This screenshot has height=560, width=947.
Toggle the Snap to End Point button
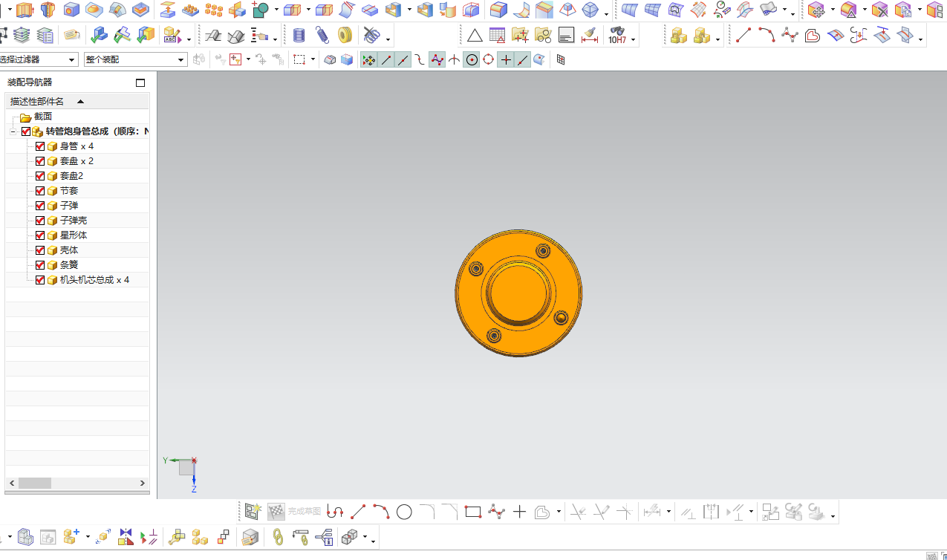pyautogui.click(x=386, y=59)
